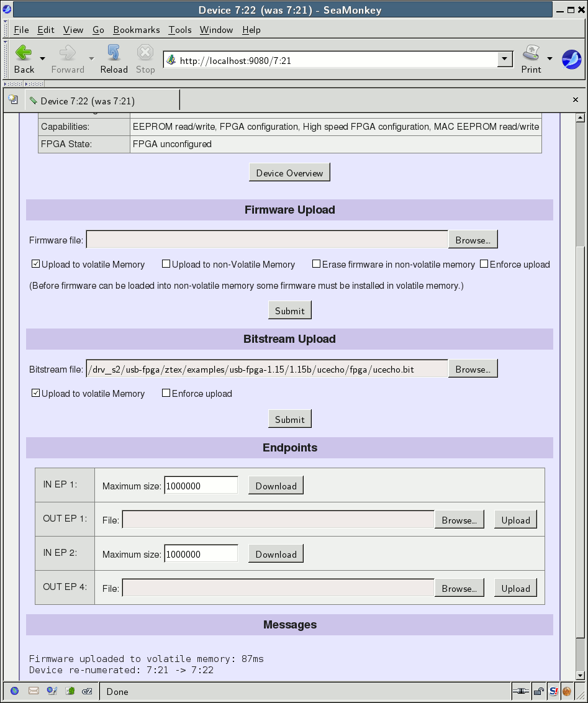
Task: Click the Firmware file input field
Action: 267,240
